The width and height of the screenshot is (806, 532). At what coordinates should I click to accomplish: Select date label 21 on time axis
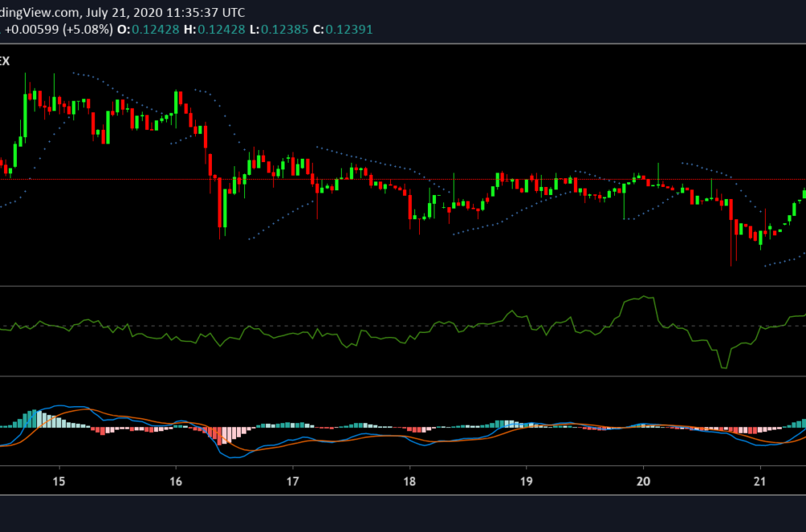point(760,481)
